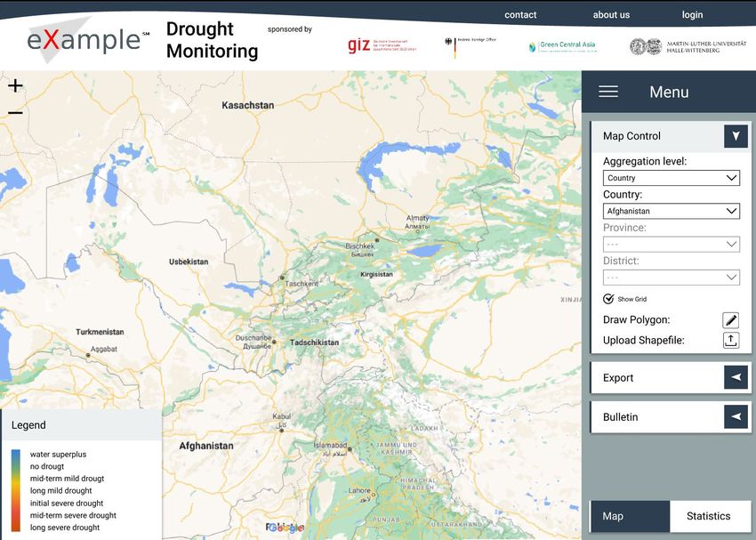This screenshot has height=540, width=756.
Task: Click the Upload Shapefile icon
Action: click(731, 340)
